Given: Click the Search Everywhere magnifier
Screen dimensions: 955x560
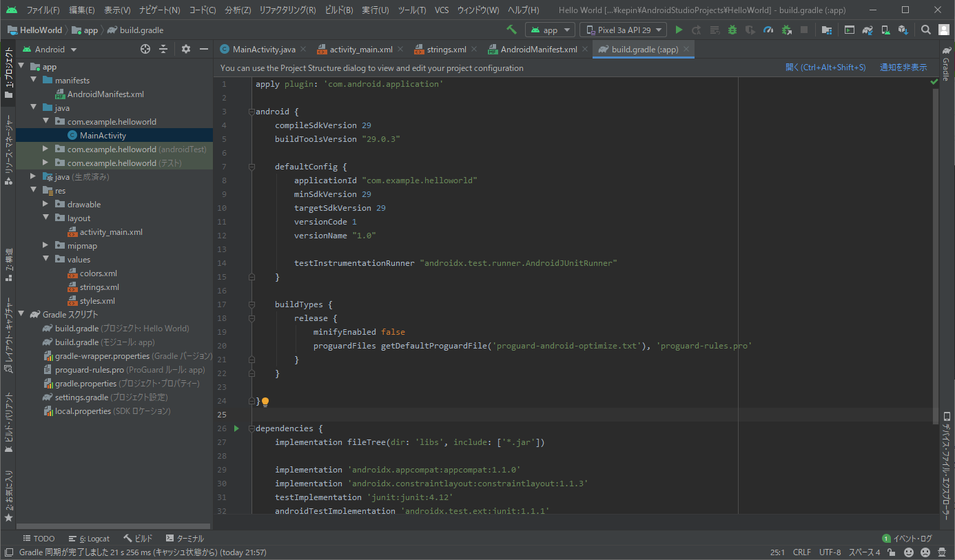Looking at the screenshot, I should (926, 30).
